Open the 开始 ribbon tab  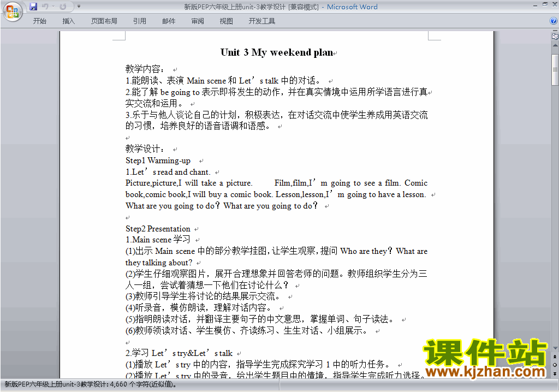39,21
